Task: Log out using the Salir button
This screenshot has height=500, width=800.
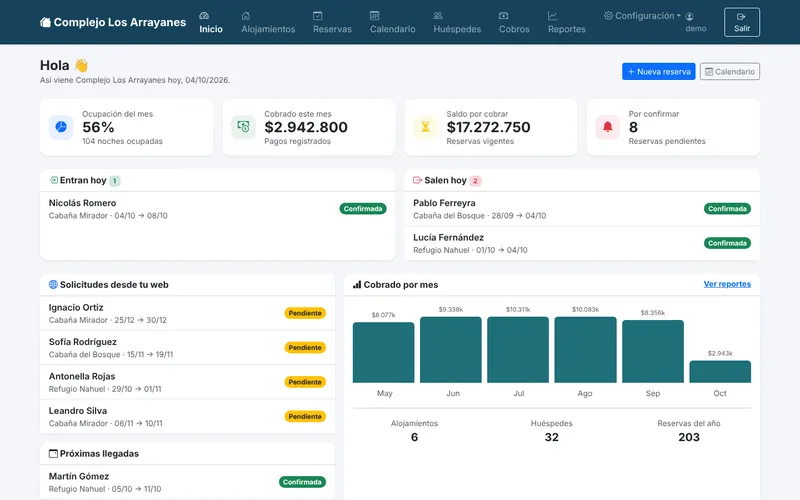Action: tap(742, 22)
